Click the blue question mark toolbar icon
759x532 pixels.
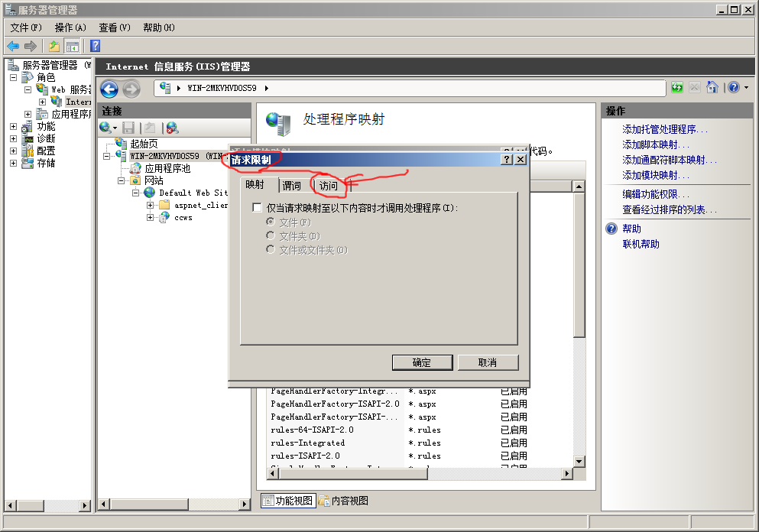[96, 47]
